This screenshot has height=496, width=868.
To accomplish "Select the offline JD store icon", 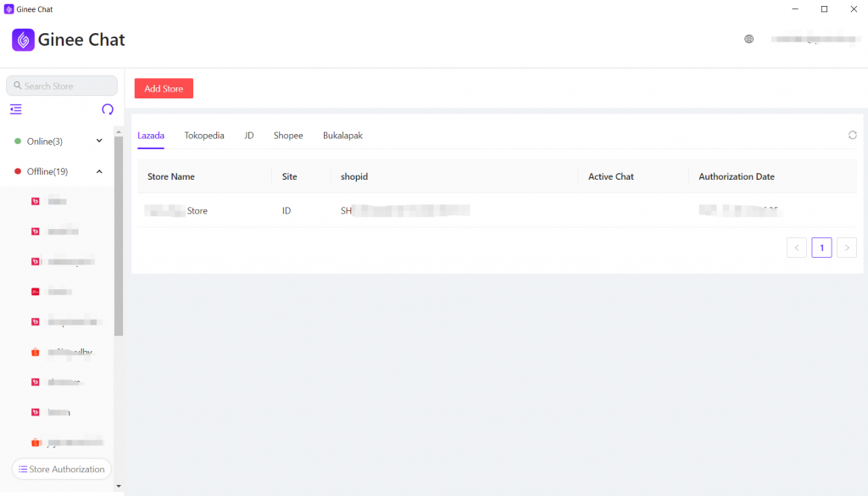I will click(36, 292).
